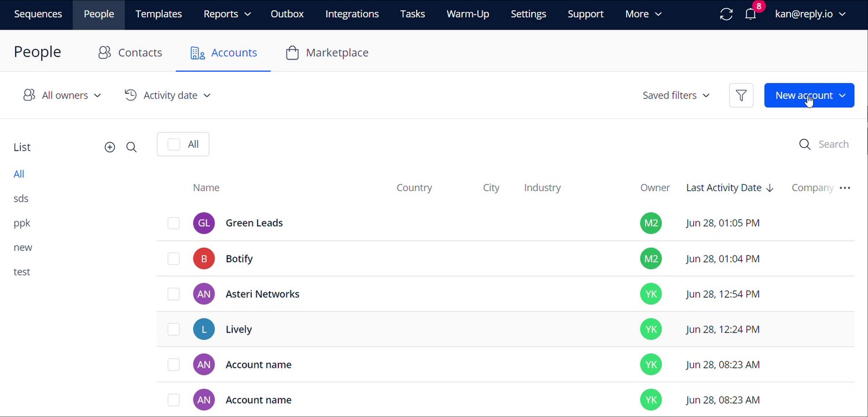Click the City column header
This screenshot has height=417, width=868.
coord(491,188)
